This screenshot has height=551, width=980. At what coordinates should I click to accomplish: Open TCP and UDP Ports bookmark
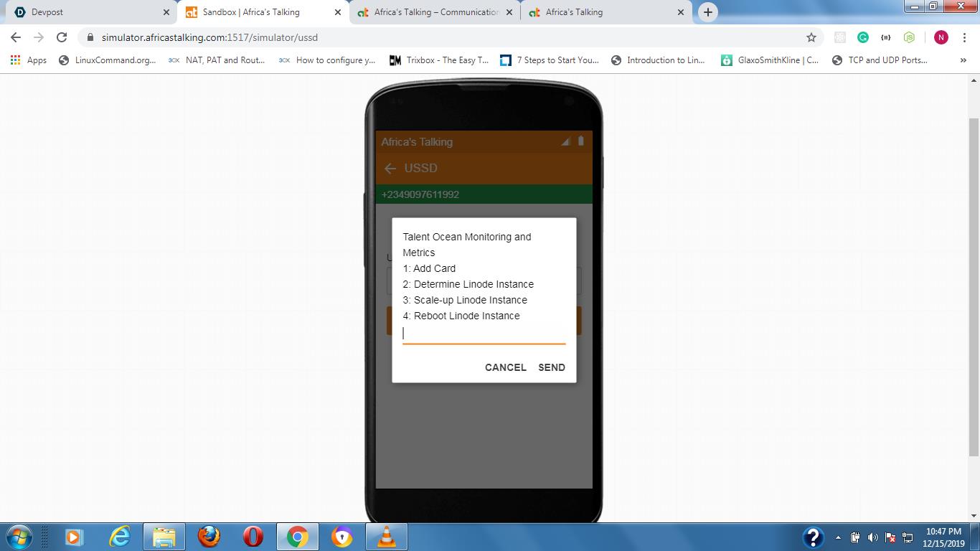click(x=880, y=60)
